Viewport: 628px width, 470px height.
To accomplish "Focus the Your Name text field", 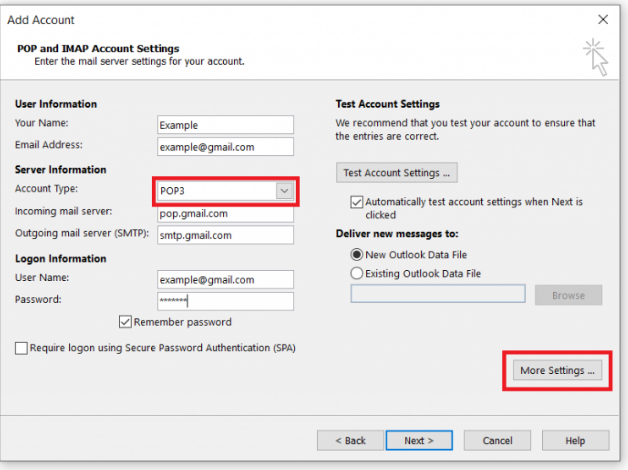I will (225, 125).
